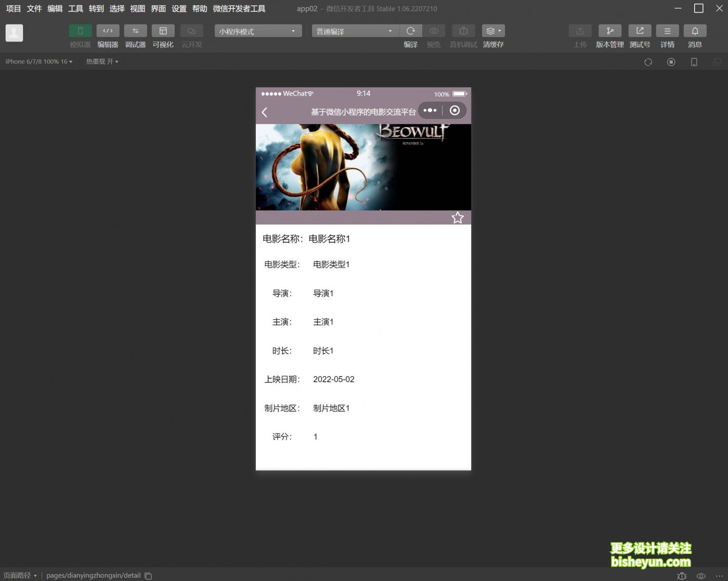
Task: Open the Visualization panel icon
Action: (x=163, y=31)
